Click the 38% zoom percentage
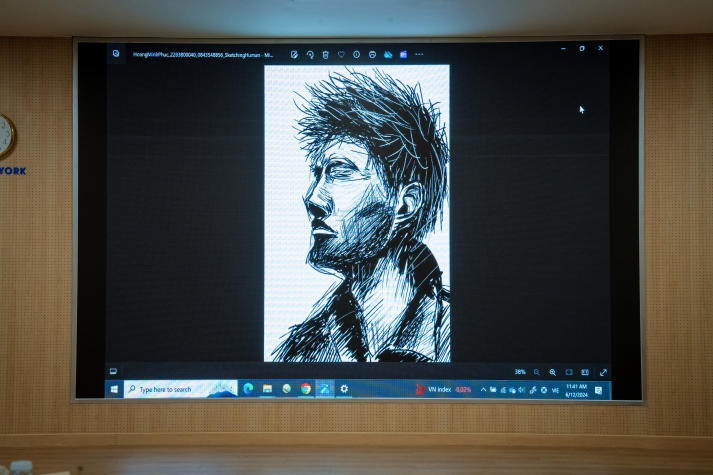Screen dimensions: 713x475 [x=520, y=372]
